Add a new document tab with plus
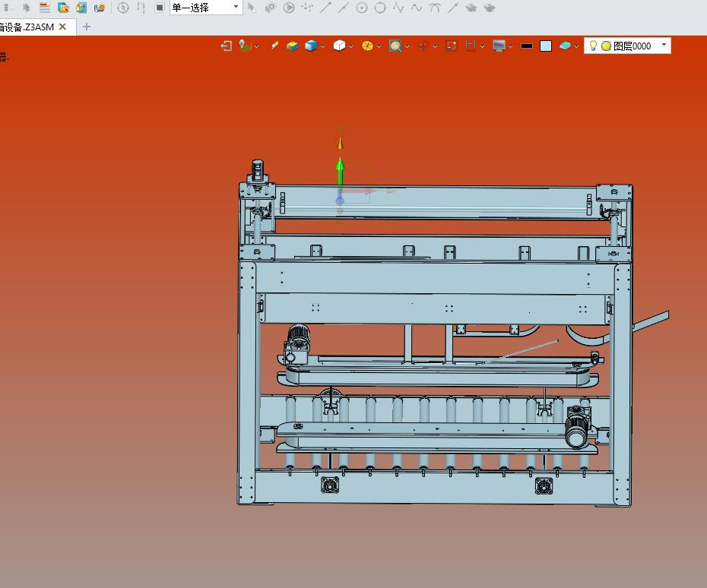 pos(87,27)
